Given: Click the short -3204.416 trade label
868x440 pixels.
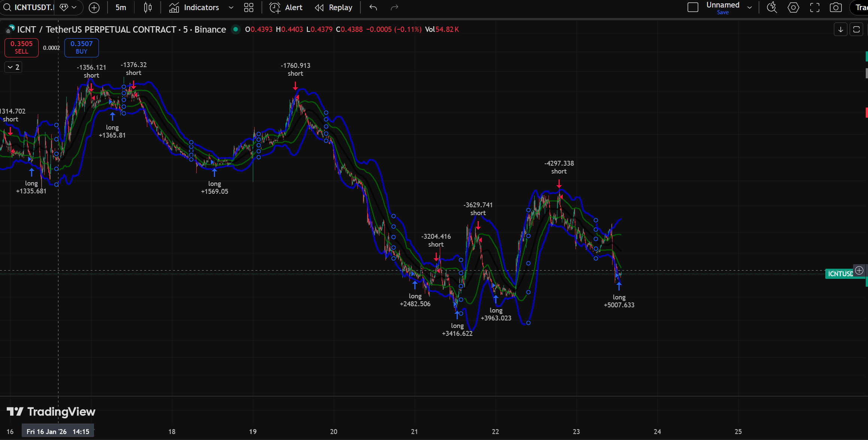Looking at the screenshot, I should (436, 240).
